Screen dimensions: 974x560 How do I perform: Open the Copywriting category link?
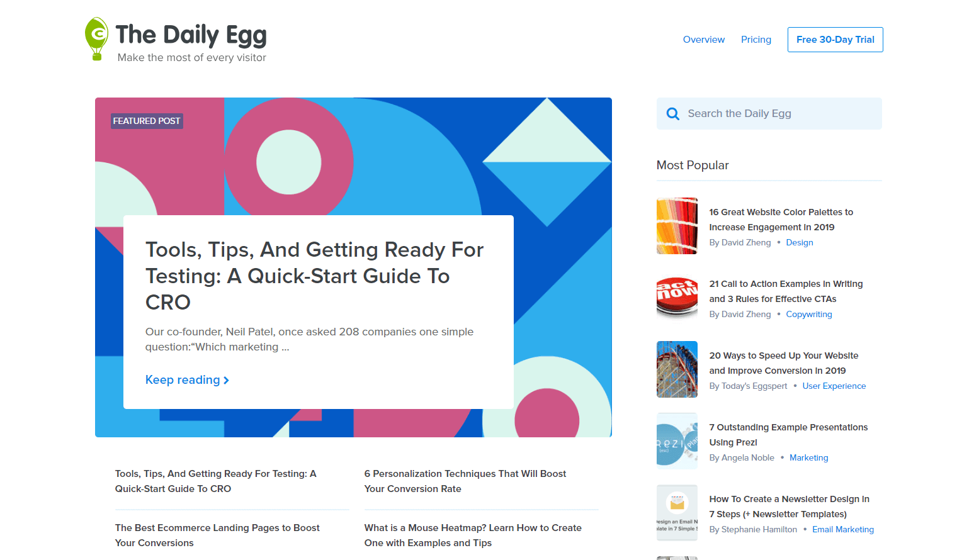coord(809,315)
